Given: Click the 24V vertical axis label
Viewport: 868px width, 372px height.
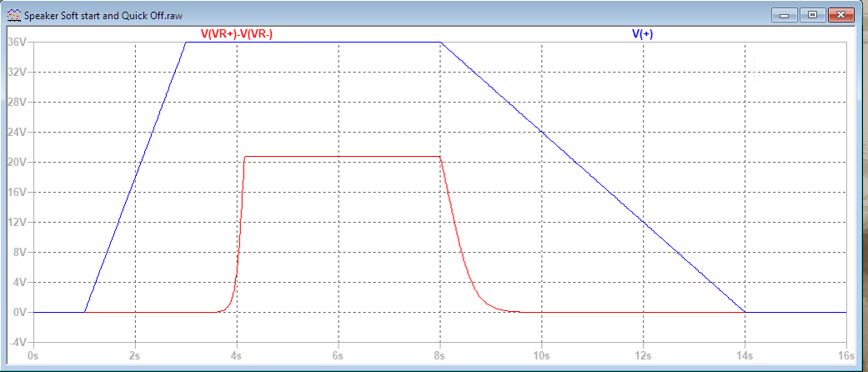Looking at the screenshot, I should 18,133.
